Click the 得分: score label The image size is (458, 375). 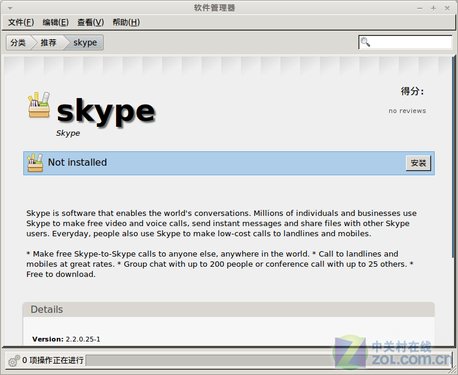(x=412, y=91)
